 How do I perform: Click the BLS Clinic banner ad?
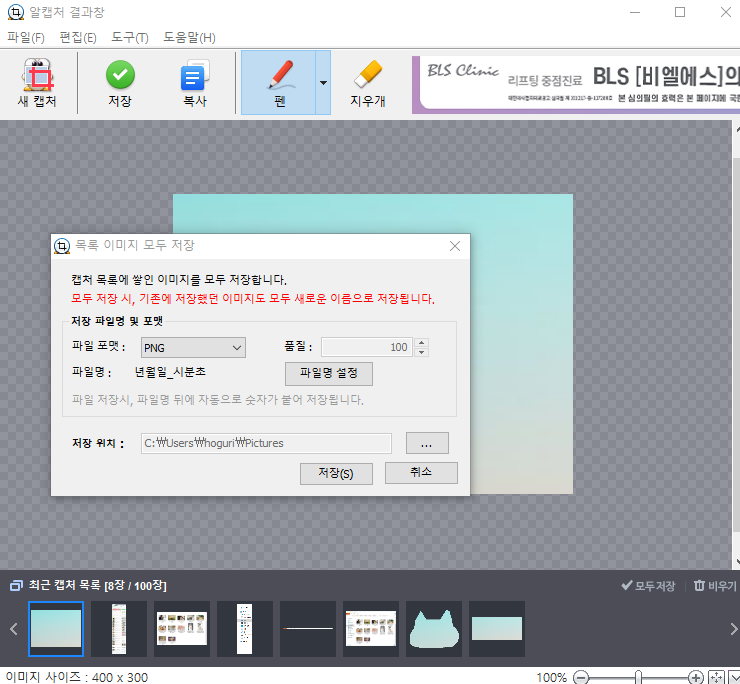tap(576, 84)
